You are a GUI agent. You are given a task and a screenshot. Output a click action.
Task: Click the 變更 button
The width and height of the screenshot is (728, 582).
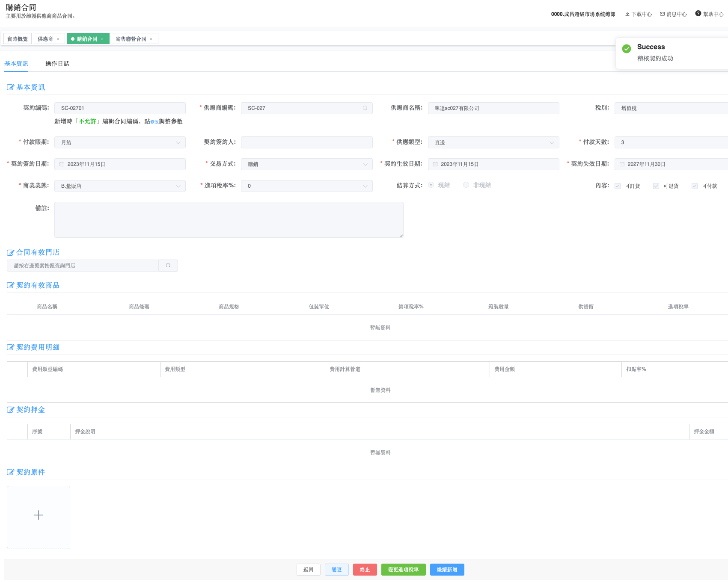point(337,570)
